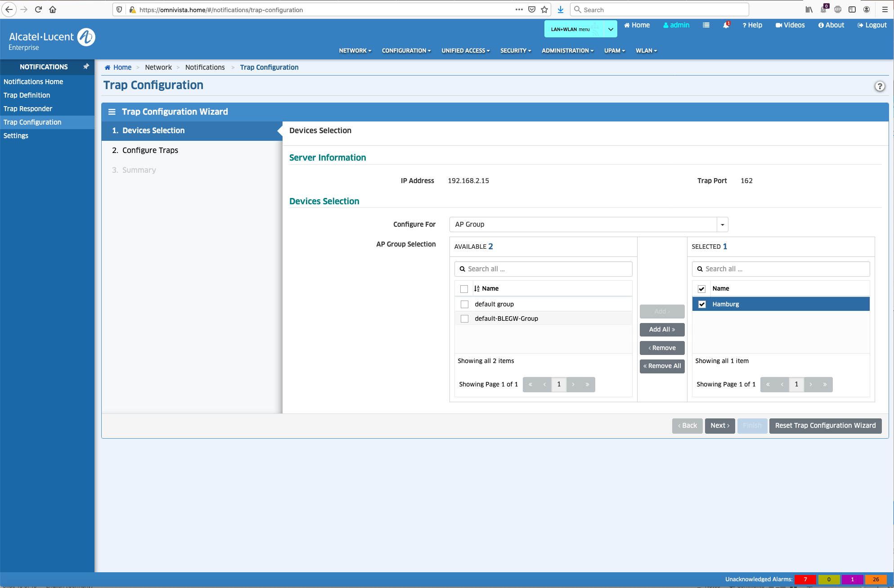Image resolution: width=894 pixels, height=588 pixels.
Task: Click the Trap Responder sidebar icon
Action: tap(27, 108)
